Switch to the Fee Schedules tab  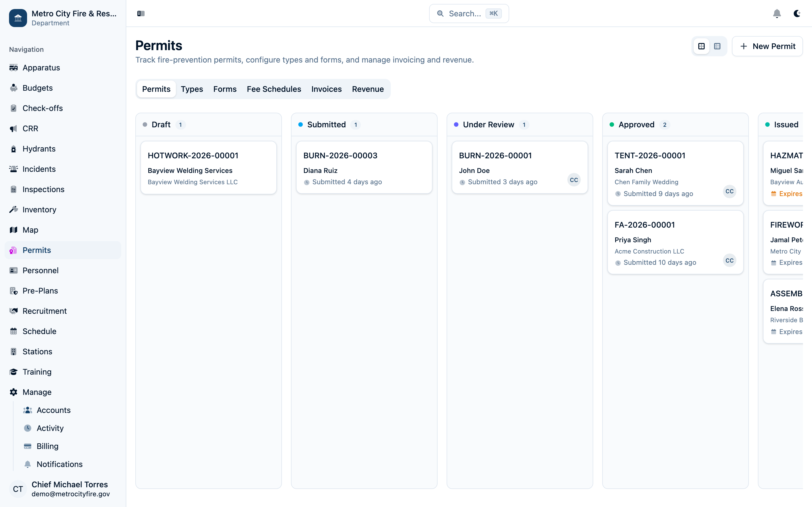(274, 89)
